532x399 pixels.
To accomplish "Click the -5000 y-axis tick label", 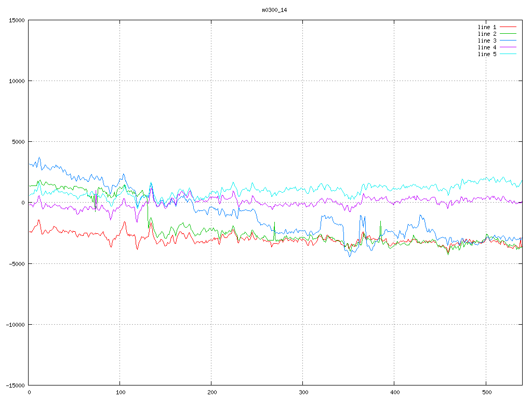I will pos(16,263).
